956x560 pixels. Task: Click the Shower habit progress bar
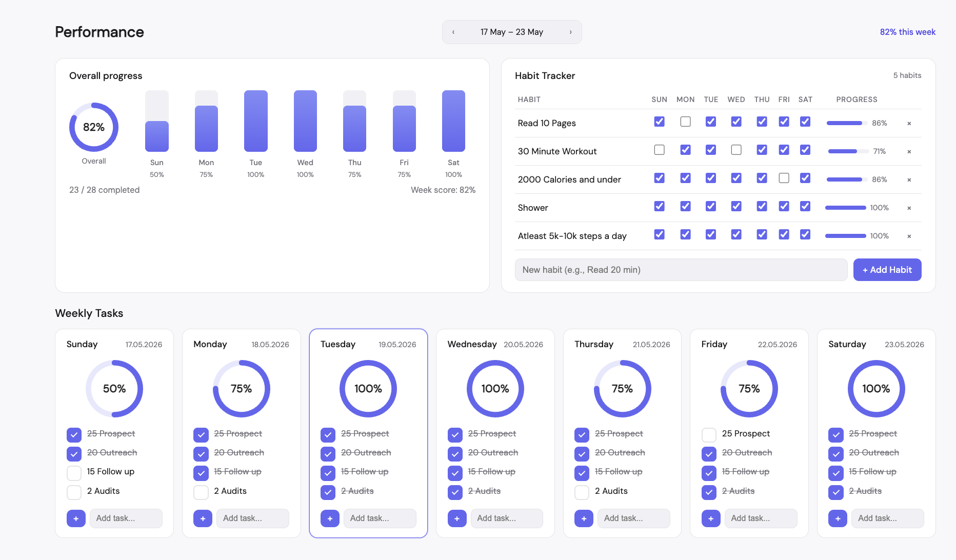click(845, 208)
